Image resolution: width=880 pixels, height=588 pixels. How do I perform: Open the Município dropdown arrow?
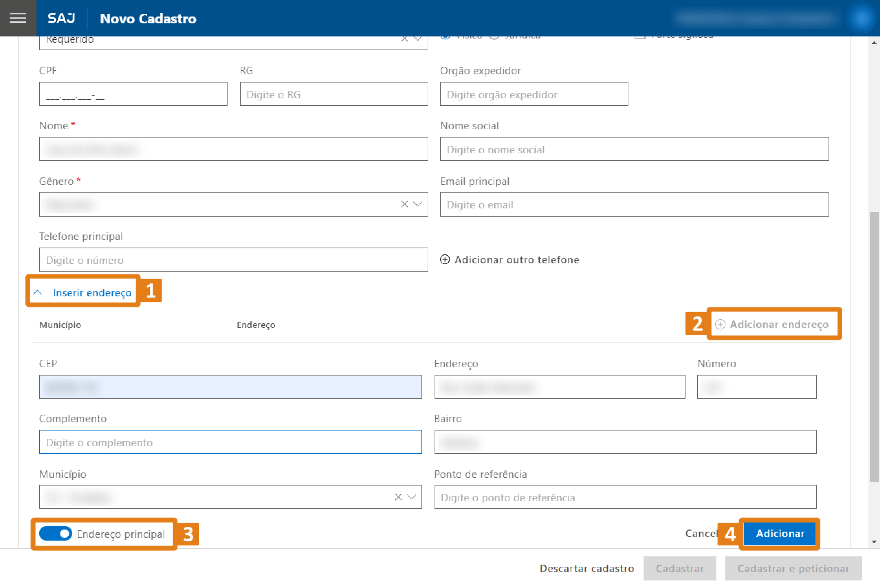[411, 497]
